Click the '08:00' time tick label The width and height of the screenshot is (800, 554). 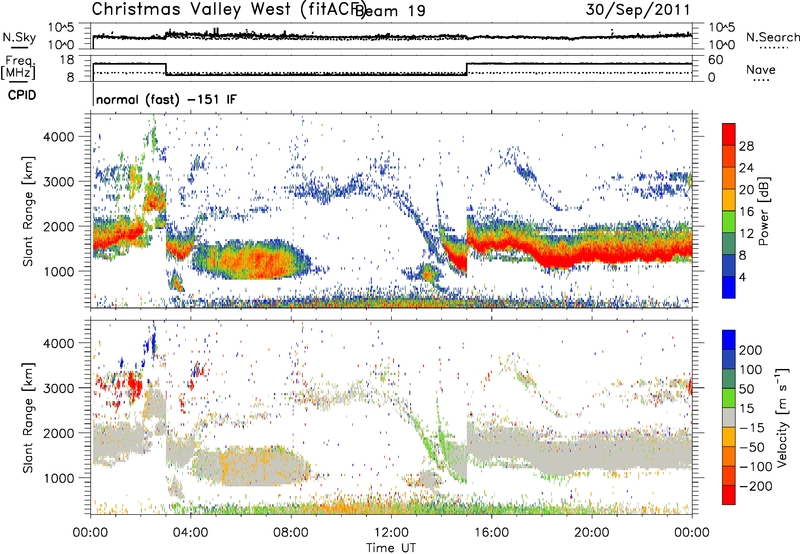[x=291, y=533]
